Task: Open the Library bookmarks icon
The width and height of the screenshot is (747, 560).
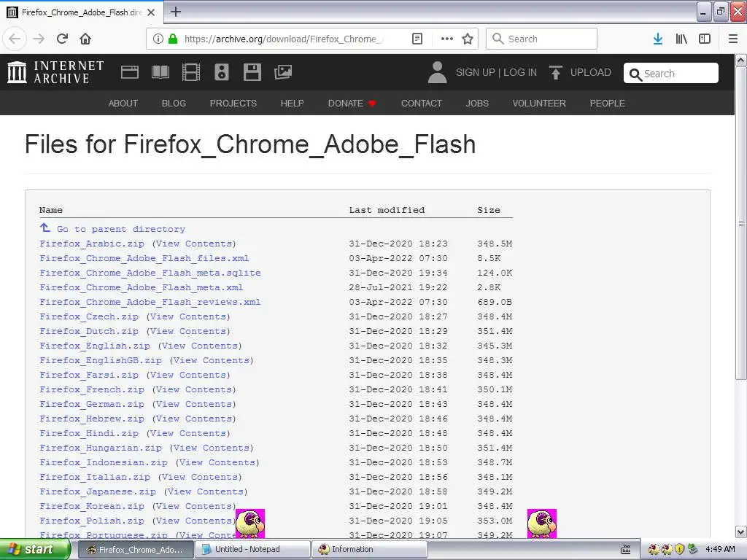Action: pyautogui.click(x=681, y=39)
